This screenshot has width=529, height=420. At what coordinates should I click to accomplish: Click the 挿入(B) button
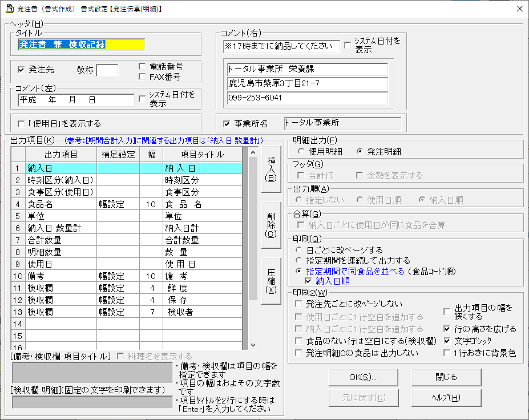pos(271,169)
